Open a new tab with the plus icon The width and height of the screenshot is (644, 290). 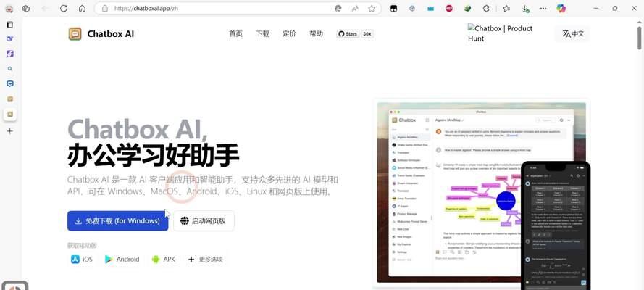(x=10, y=131)
